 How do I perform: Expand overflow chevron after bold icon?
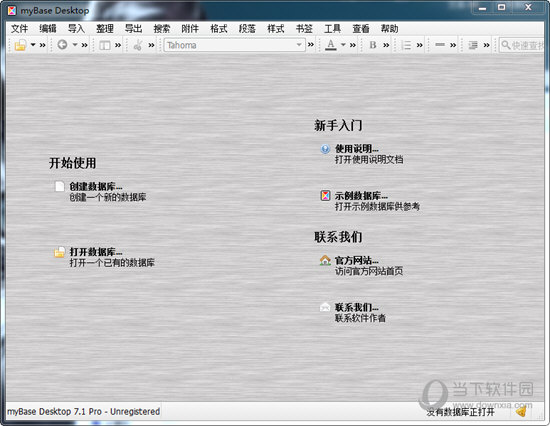pos(386,45)
